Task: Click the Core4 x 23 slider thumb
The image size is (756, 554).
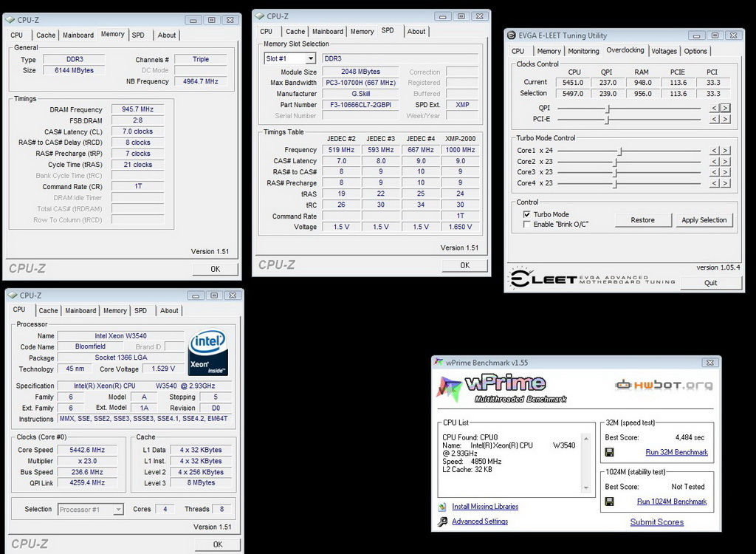Action: [x=615, y=184]
